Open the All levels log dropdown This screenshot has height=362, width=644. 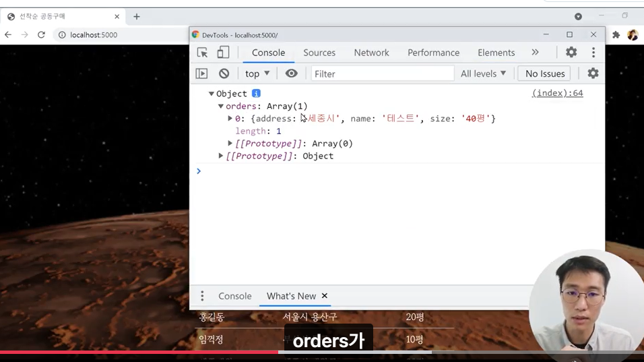483,73
